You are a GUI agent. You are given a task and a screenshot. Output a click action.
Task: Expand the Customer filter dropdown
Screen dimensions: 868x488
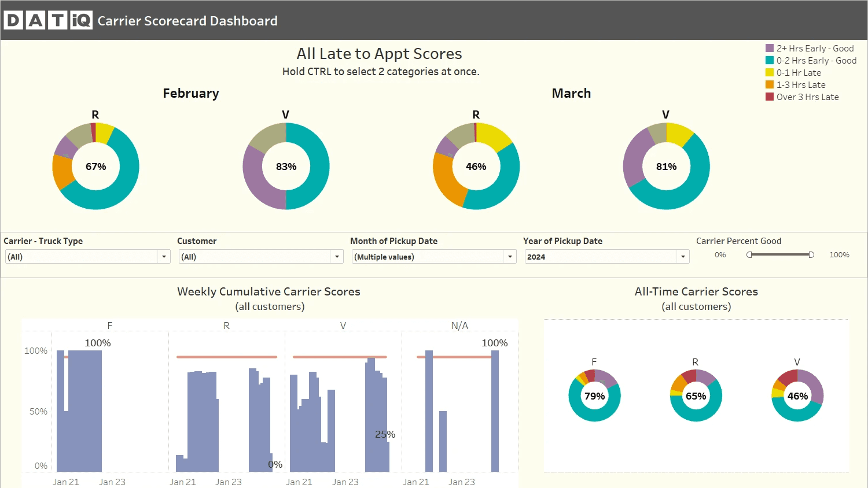(261, 257)
